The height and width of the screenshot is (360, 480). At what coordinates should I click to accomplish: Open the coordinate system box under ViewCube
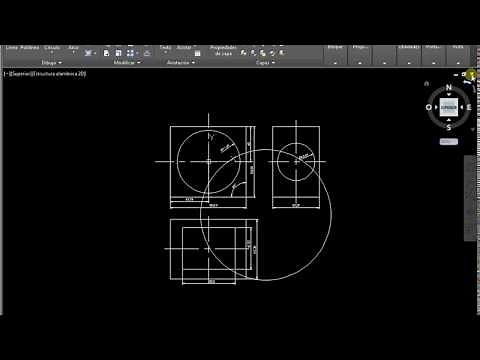pyautogui.click(x=449, y=142)
